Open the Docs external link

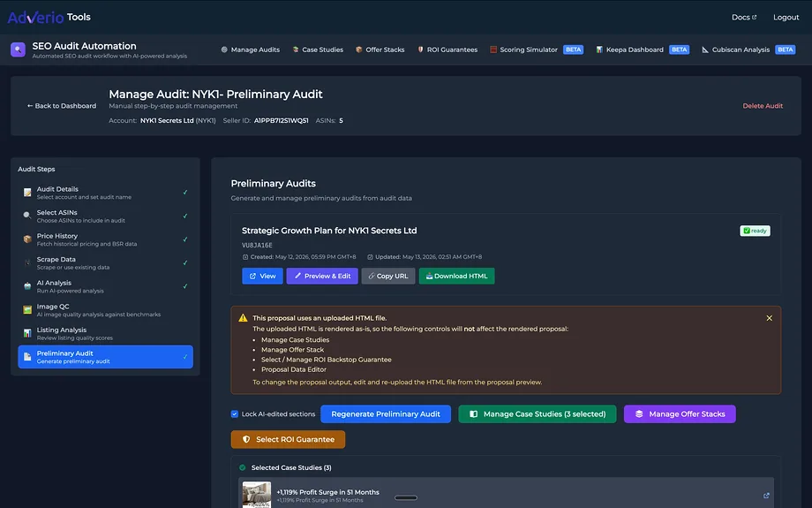744,17
